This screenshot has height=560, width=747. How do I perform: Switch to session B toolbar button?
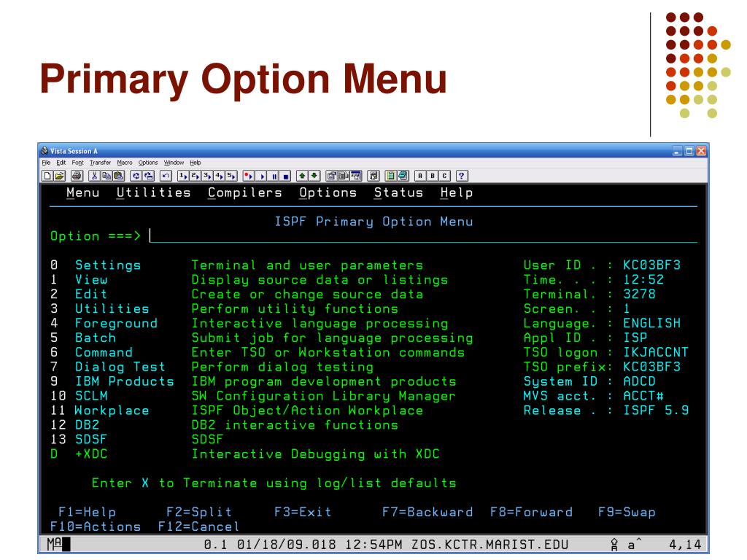[x=433, y=176]
